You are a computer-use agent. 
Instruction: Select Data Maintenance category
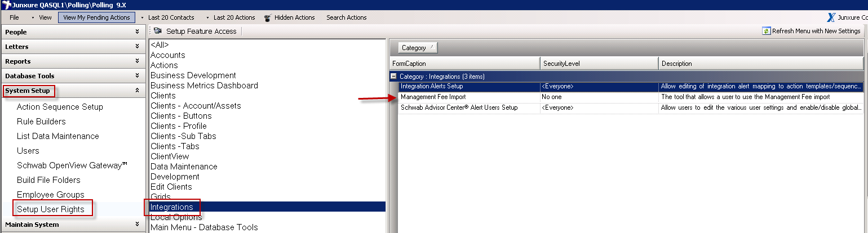[x=267, y=167]
